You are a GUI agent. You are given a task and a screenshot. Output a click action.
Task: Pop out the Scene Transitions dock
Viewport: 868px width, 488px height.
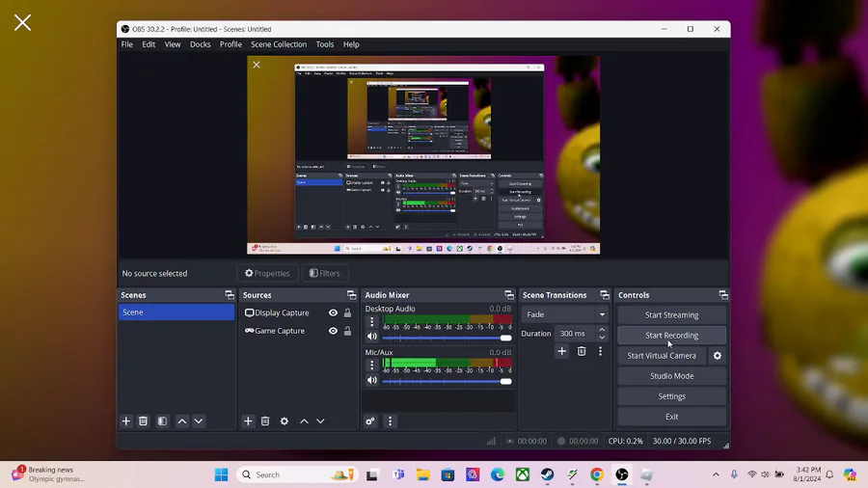605,295
